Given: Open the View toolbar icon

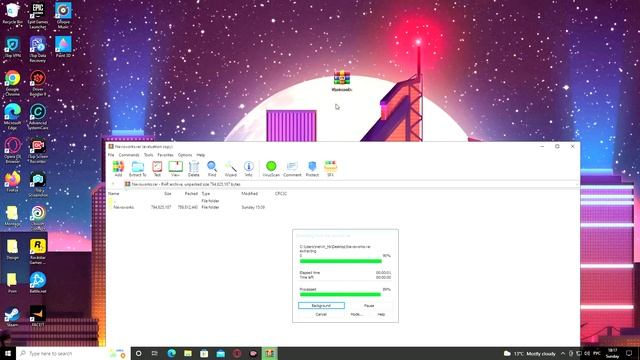Looking at the screenshot, I should click(176, 169).
